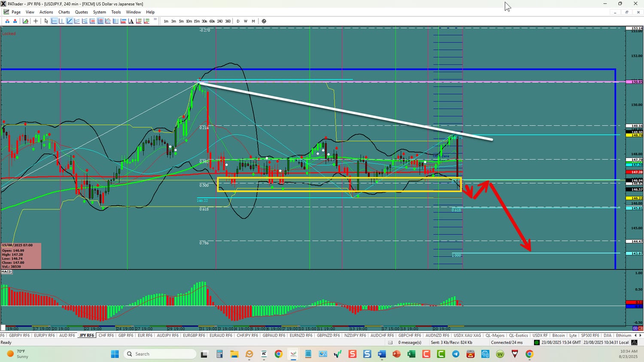Open the Tools menu
644x362 pixels.
pos(116,12)
